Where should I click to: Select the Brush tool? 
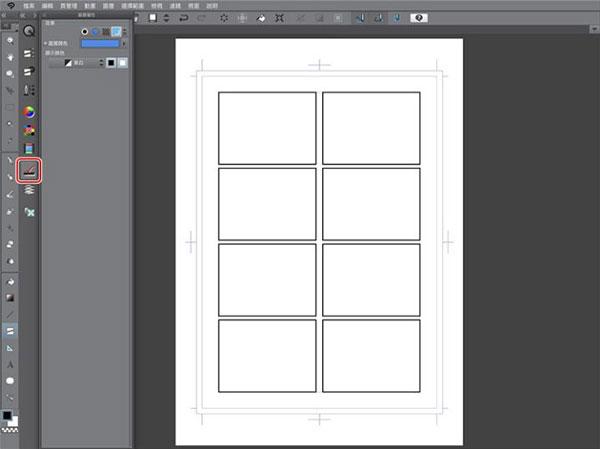point(10,194)
